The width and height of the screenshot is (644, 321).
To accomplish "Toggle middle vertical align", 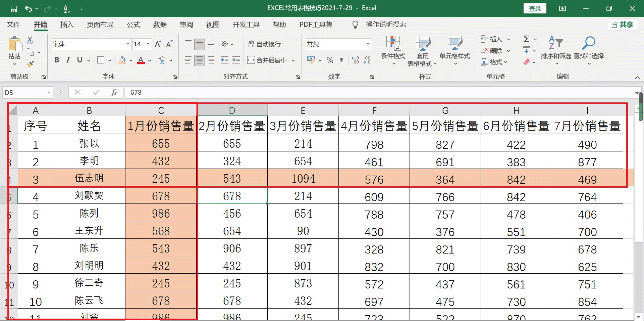I will pyautogui.click(x=200, y=44).
